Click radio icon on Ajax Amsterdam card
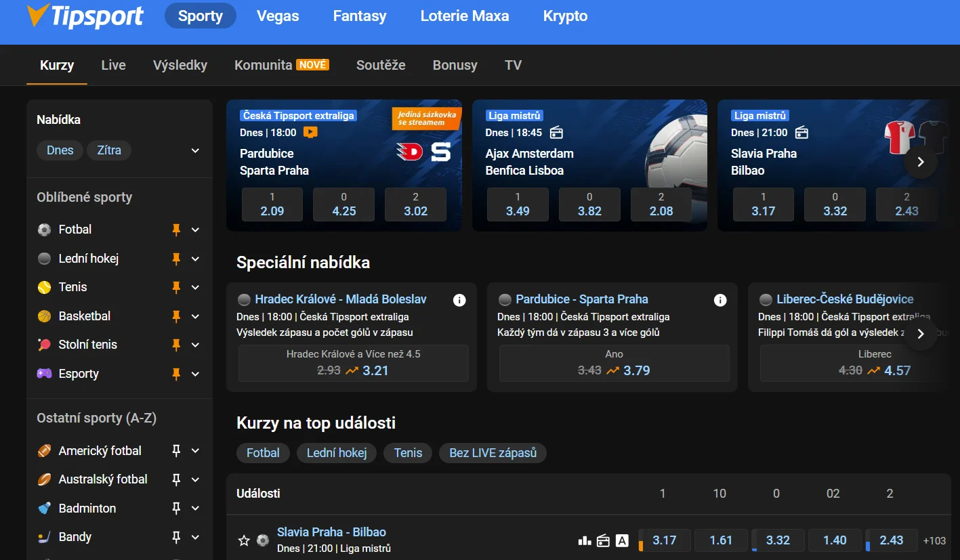Image resolution: width=960 pixels, height=560 pixels. 556,133
